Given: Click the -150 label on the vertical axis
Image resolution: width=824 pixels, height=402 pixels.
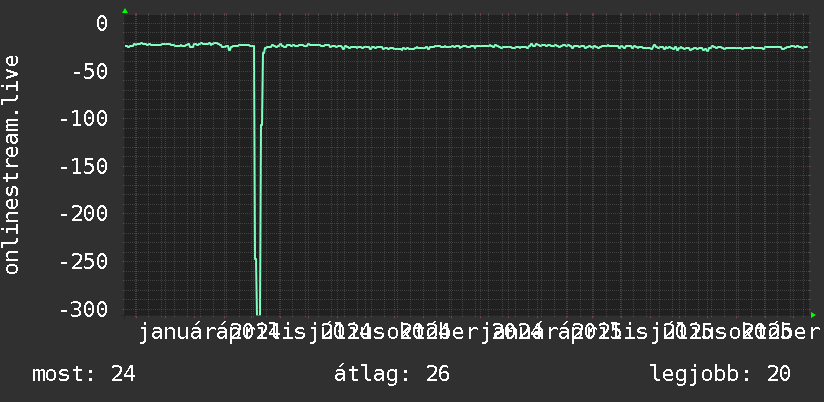Looking at the screenshot, I should (x=84, y=166).
